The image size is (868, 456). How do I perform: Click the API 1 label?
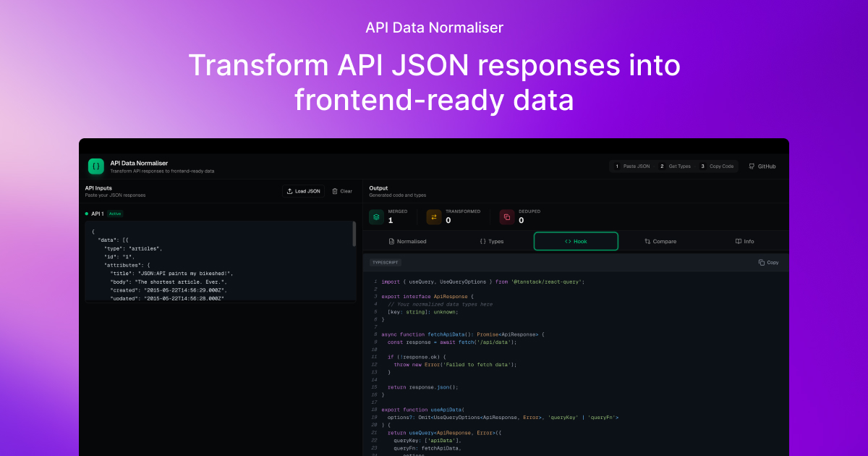98,214
